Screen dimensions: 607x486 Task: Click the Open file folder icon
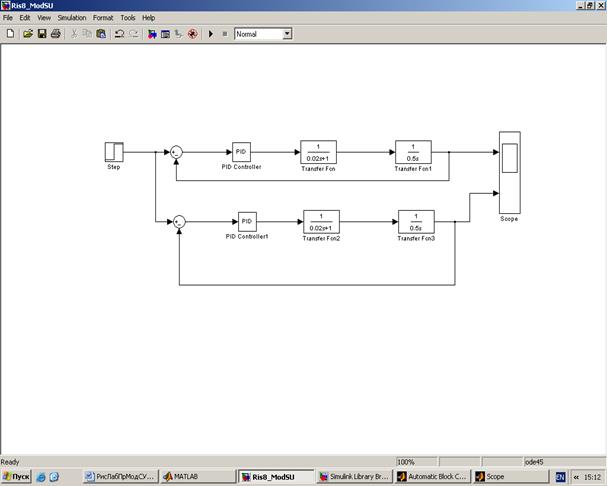[27, 34]
